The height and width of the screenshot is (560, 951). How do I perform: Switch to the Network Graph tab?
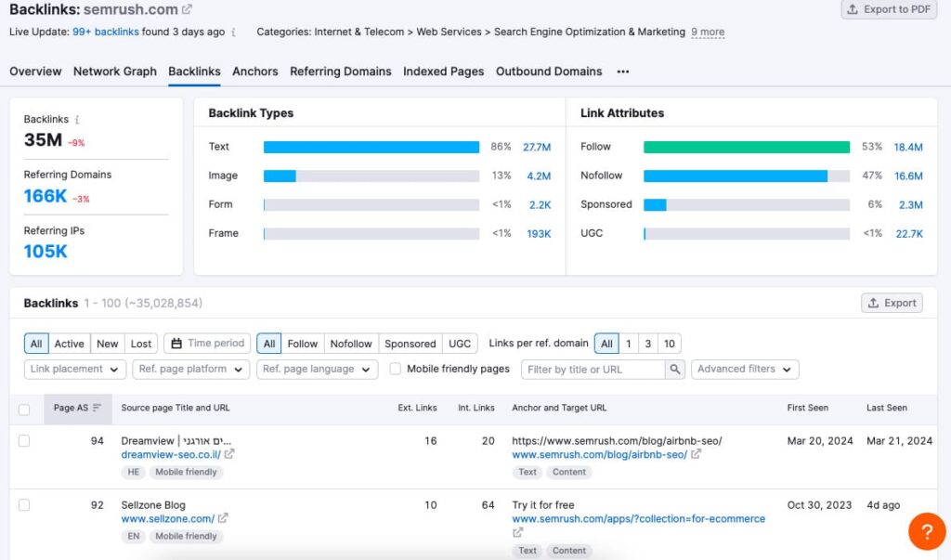pyautogui.click(x=115, y=72)
